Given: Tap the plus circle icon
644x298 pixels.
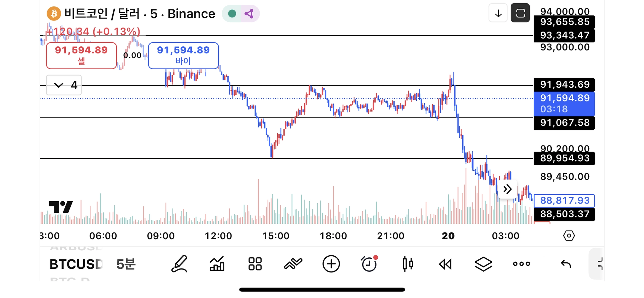Looking at the screenshot, I should [x=331, y=264].
